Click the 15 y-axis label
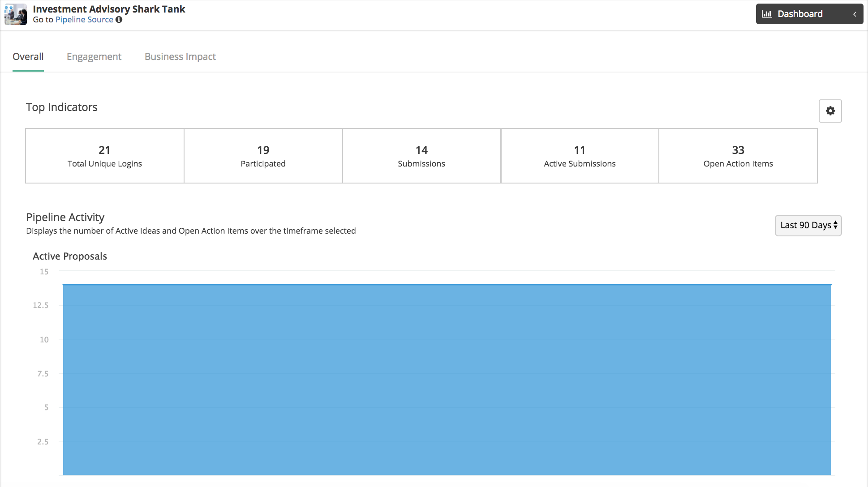This screenshot has width=868, height=487. pos(44,271)
